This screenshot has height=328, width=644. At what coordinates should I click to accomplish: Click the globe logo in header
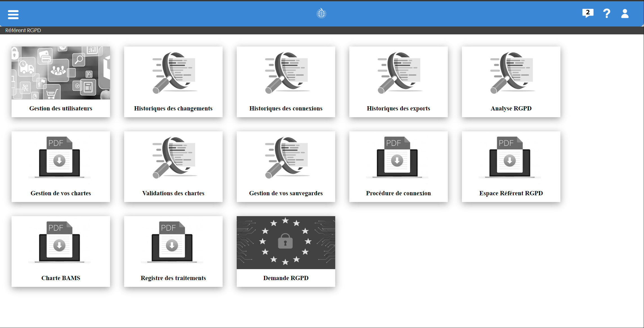[321, 13]
